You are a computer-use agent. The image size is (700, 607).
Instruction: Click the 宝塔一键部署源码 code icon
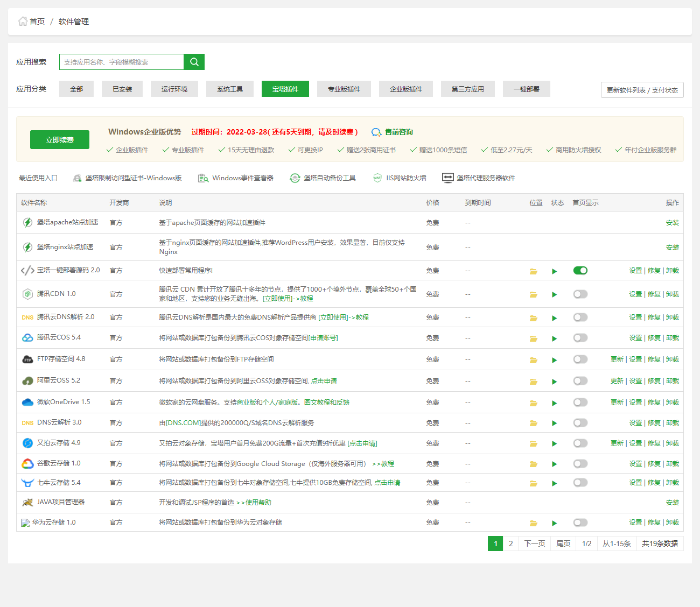click(x=27, y=270)
